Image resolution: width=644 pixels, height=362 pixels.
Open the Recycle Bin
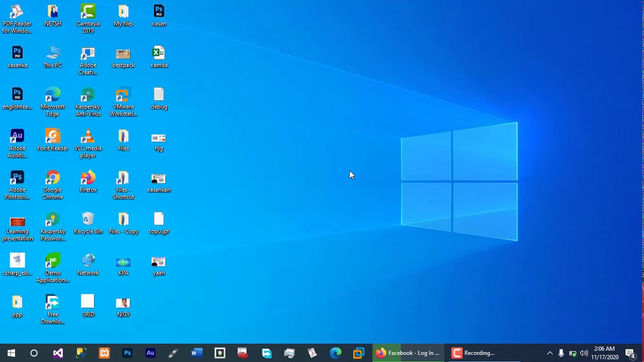[x=88, y=224]
